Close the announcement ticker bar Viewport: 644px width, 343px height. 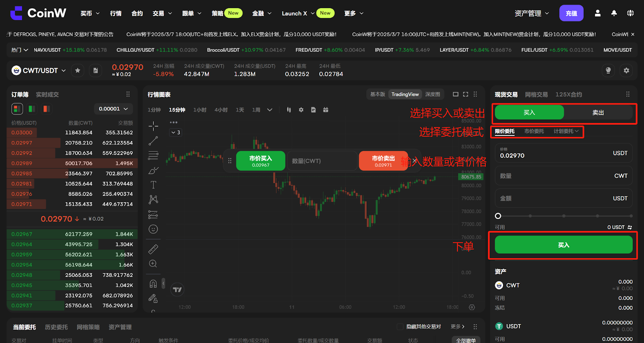633,34
